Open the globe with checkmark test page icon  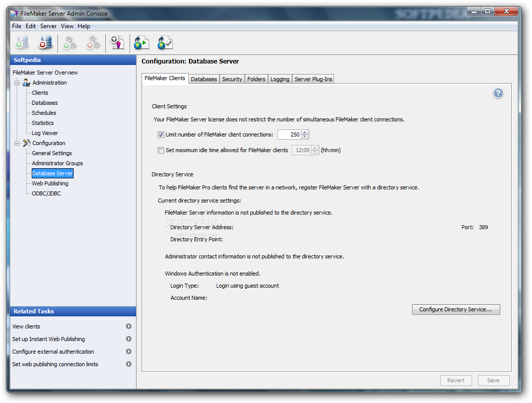click(165, 43)
